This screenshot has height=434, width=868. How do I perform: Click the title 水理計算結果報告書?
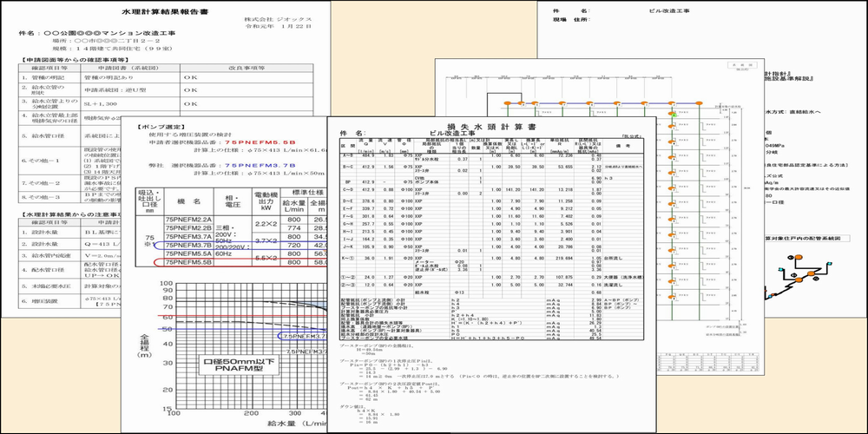(x=166, y=10)
